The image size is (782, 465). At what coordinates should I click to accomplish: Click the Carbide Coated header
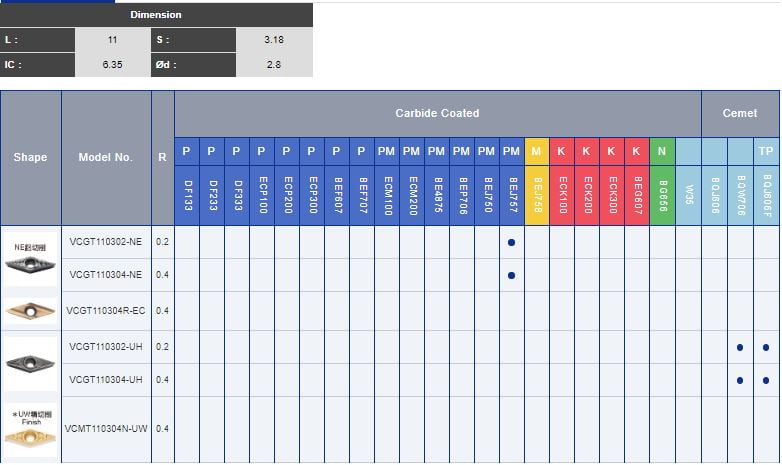437,114
